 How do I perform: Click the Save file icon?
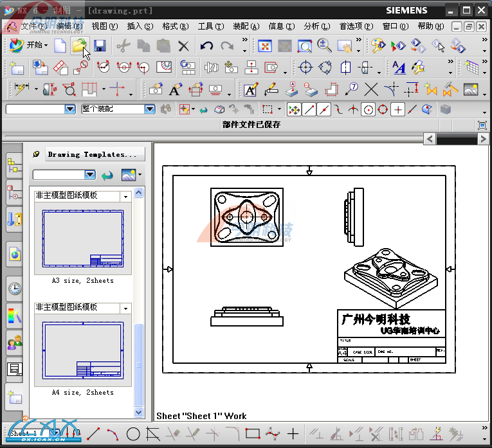(x=100, y=46)
